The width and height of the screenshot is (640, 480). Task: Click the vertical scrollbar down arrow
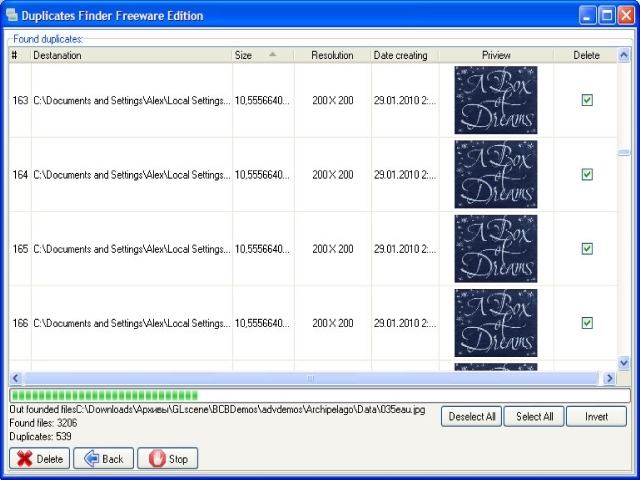pos(623,363)
